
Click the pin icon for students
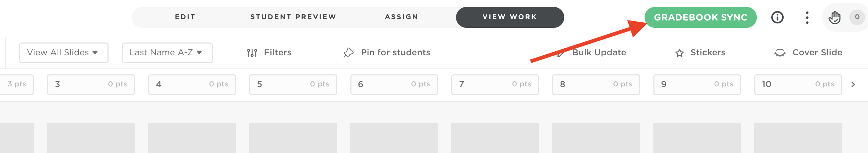pyautogui.click(x=349, y=53)
